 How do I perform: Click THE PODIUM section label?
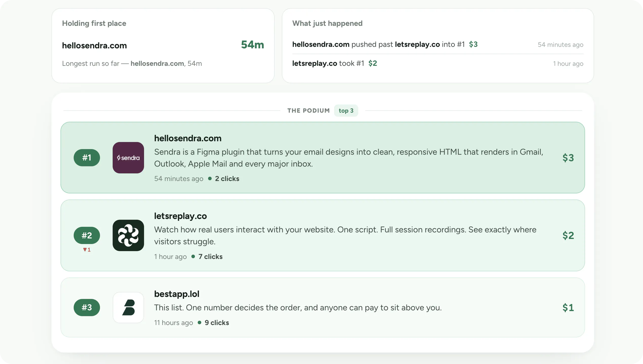[x=309, y=111]
